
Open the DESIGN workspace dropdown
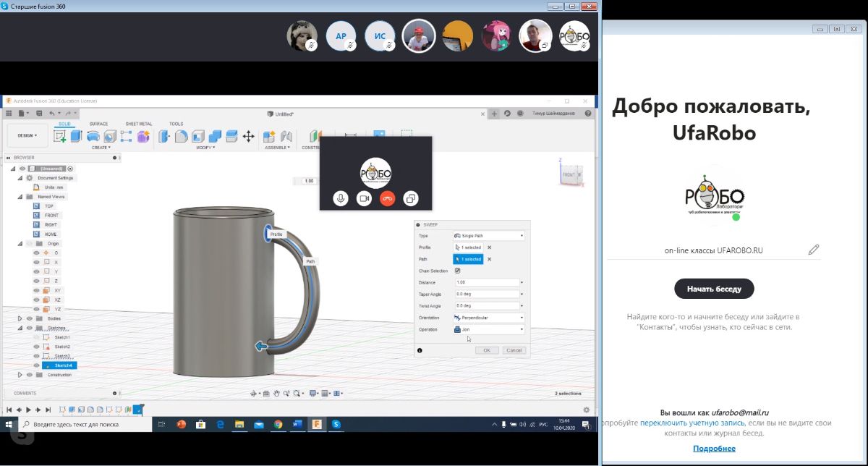[27, 135]
